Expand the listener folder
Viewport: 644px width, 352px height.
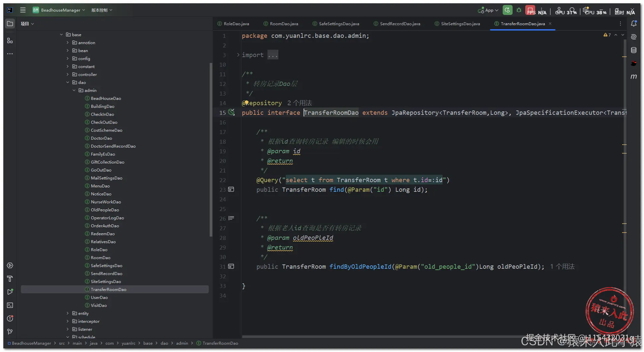[68, 329]
